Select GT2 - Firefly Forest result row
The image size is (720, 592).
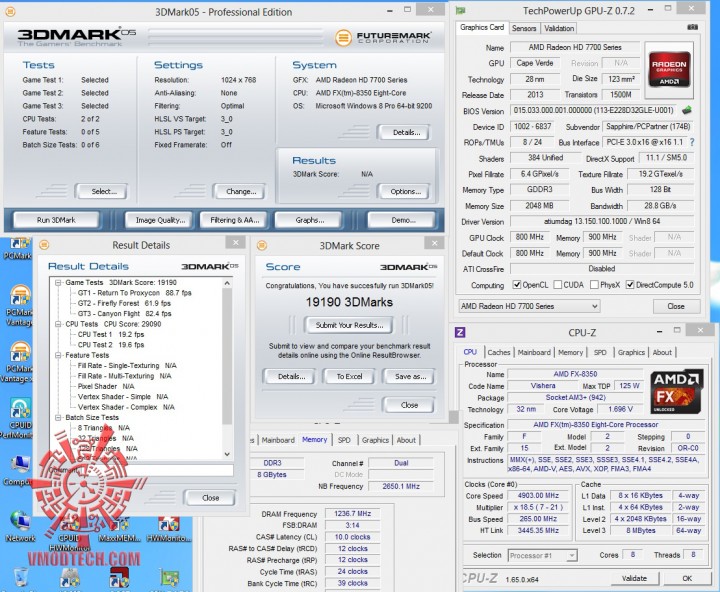click(124, 303)
